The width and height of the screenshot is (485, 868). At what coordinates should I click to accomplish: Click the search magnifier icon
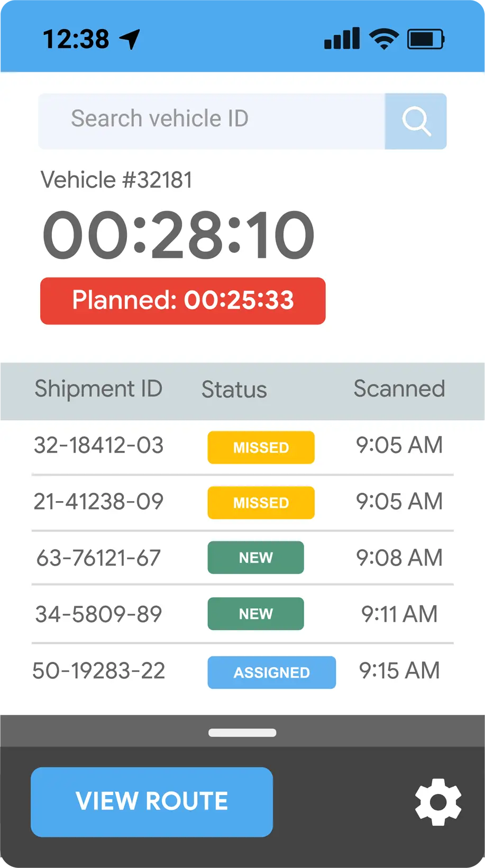point(416,121)
